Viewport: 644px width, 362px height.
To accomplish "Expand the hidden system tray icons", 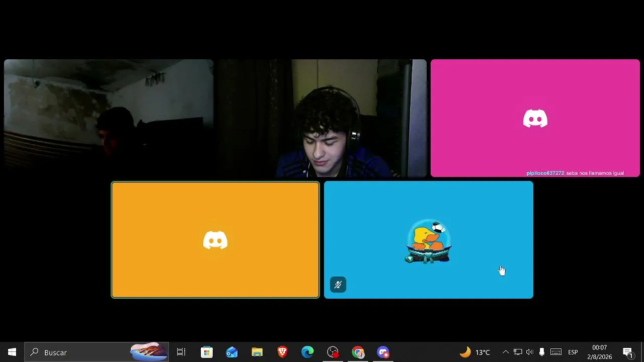I will click(x=506, y=352).
